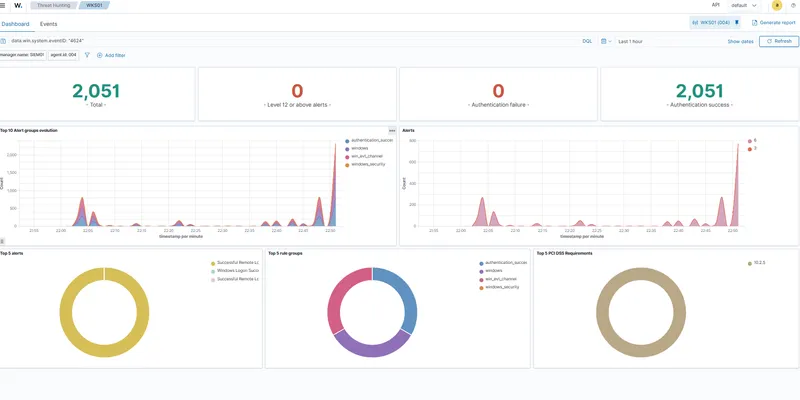Image resolution: width=800 pixels, height=400 pixels.
Task: Toggle windows_security legend in Top 5 rule groups
Action: pos(499,287)
